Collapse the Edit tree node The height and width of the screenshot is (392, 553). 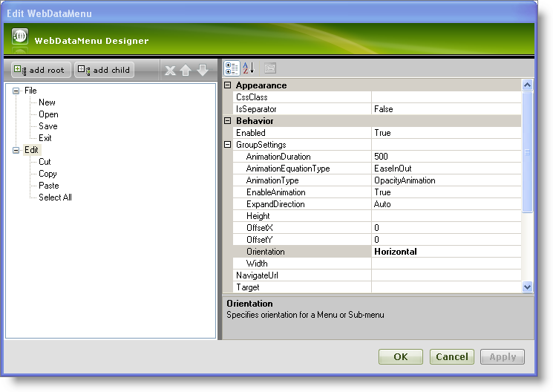click(16, 150)
